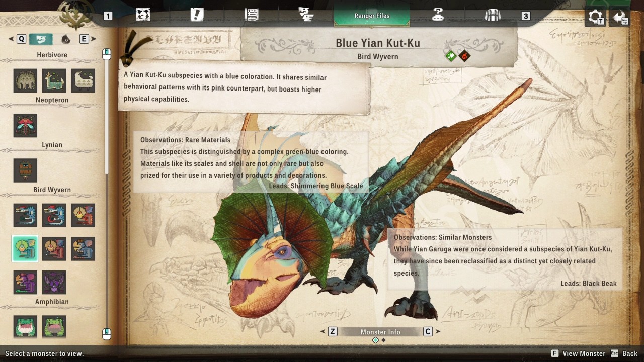Image resolution: width=644 pixels, height=362 pixels.
Task: Click the Amphibian category header
Action: tap(52, 302)
